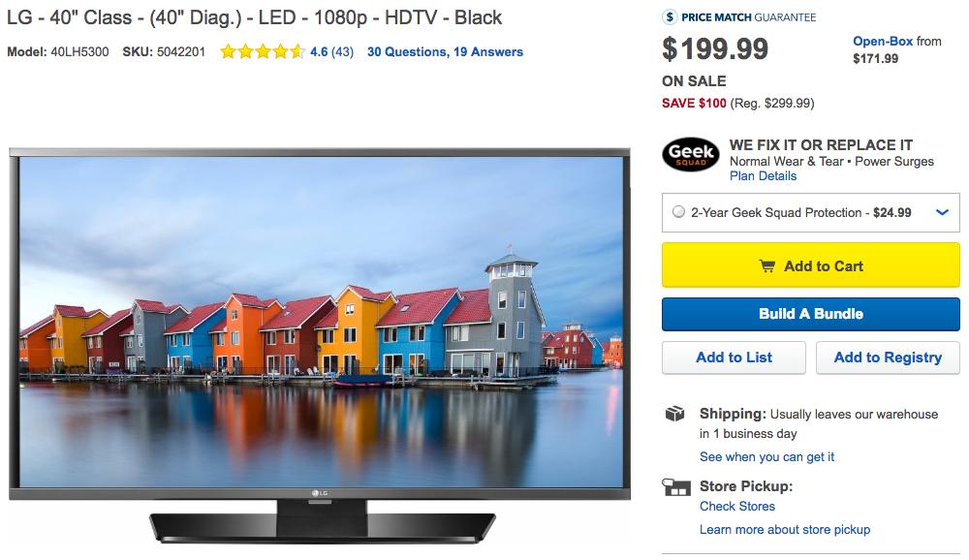
Task: Open the 4.6 (43) reviews link
Action: click(x=331, y=52)
